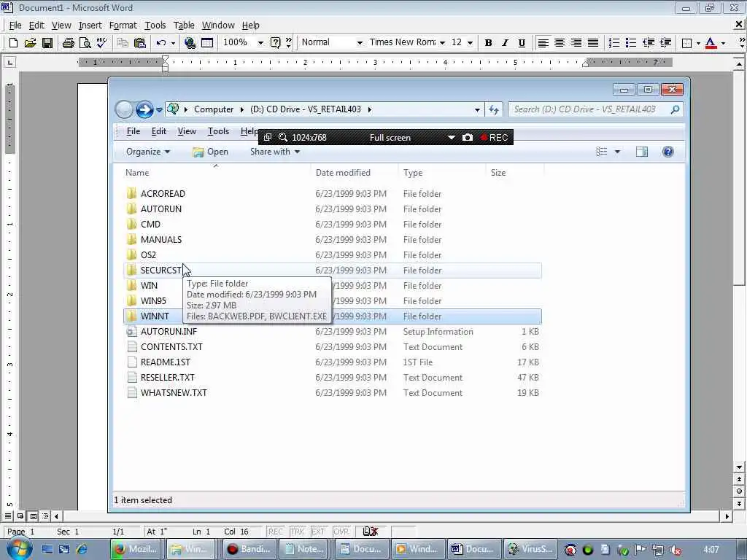Viewport: 747px width, 560px height.
Task: Expand the Organize menu in Explorer
Action: pyautogui.click(x=147, y=152)
